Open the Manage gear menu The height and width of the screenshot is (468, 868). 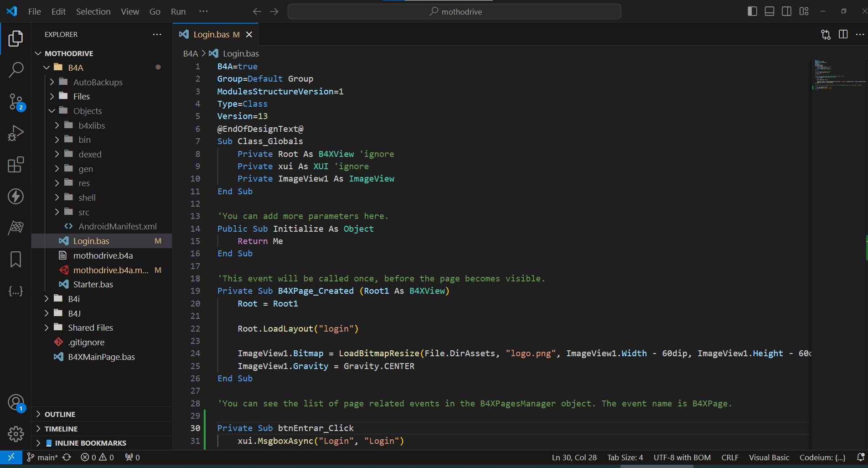coord(15,434)
